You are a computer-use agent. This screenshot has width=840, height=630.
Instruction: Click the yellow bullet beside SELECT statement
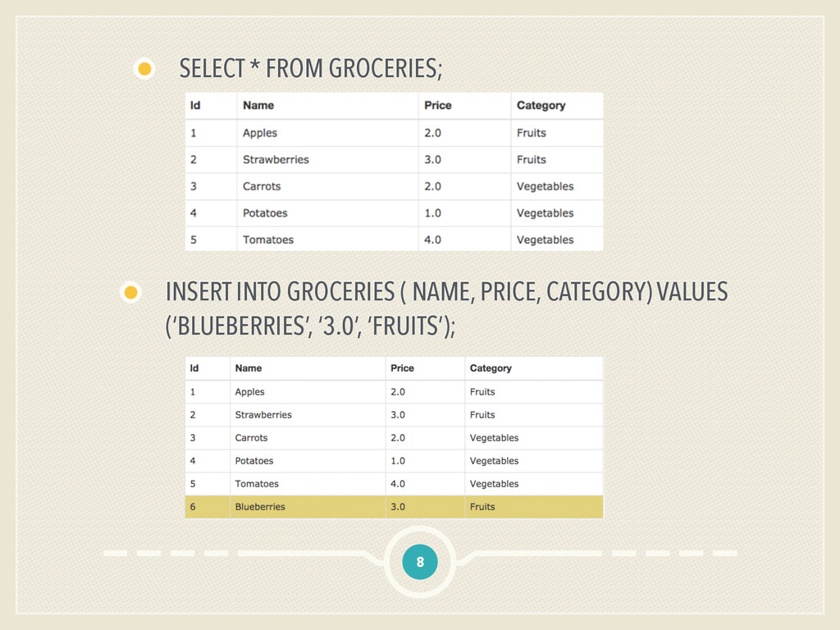(144, 69)
